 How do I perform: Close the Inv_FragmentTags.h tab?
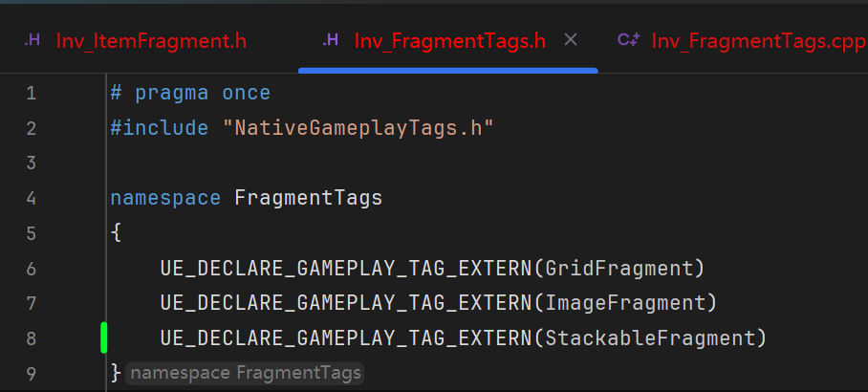(x=571, y=40)
